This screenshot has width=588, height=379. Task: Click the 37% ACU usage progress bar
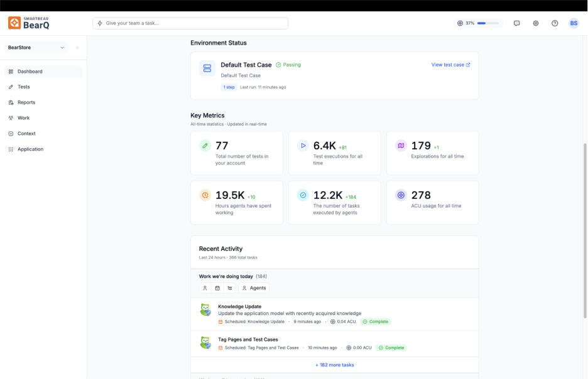pos(488,23)
